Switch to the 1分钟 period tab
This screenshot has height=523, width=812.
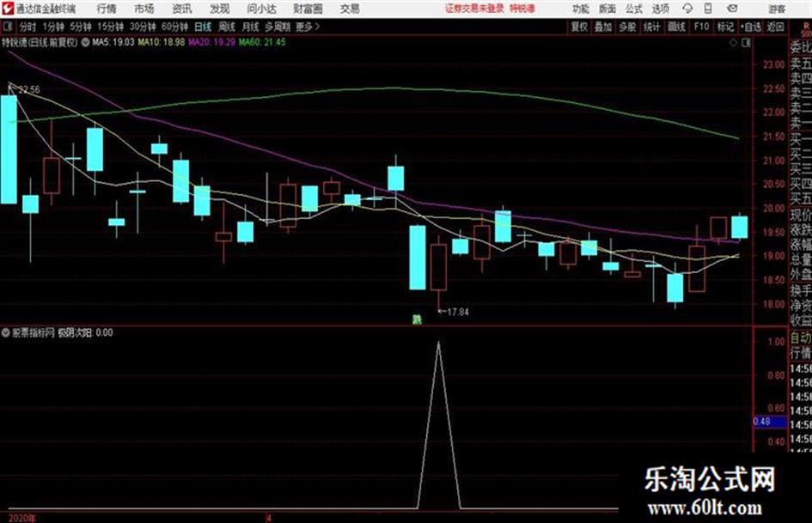click(x=53, y=27)
